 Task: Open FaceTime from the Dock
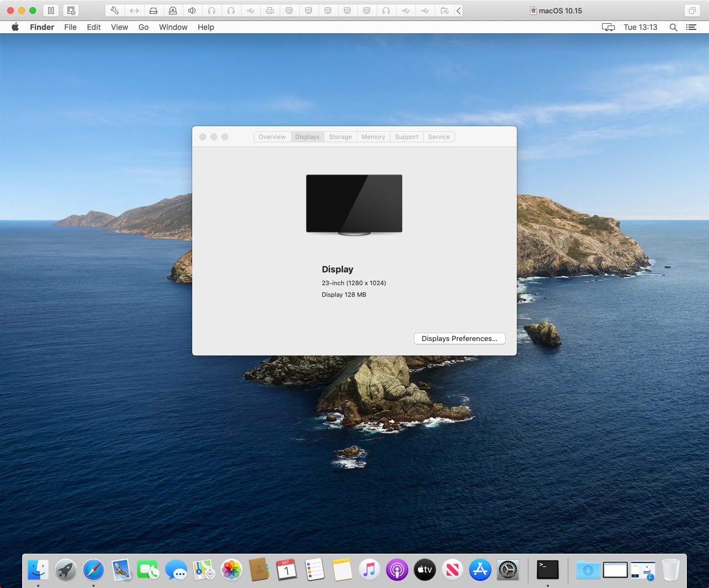point(149,570)
